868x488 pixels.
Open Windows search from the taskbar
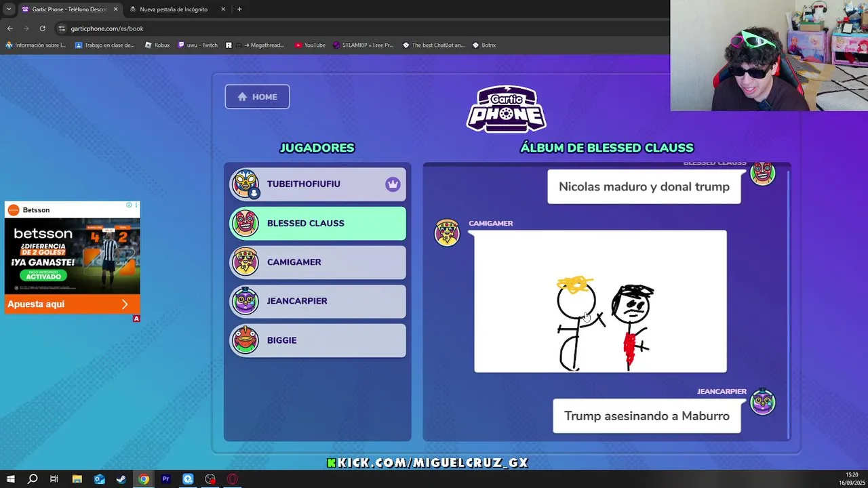click(32, 479)
